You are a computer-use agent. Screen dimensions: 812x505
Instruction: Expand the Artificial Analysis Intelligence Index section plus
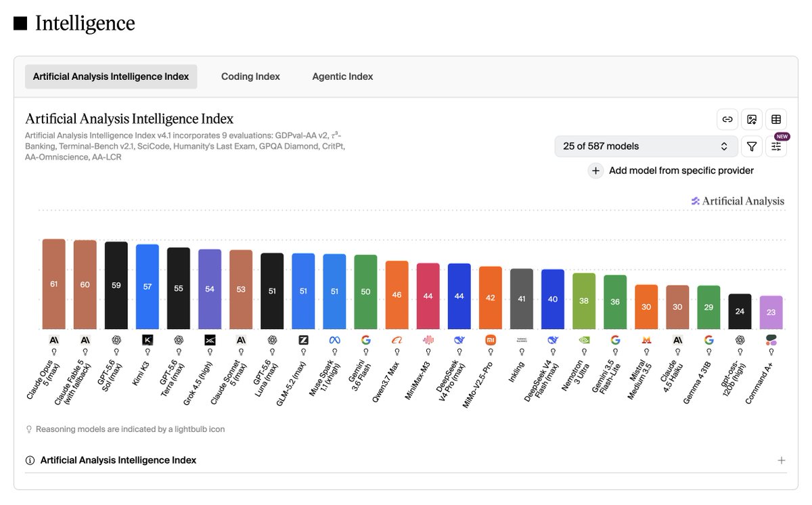(x=782, y=460)
